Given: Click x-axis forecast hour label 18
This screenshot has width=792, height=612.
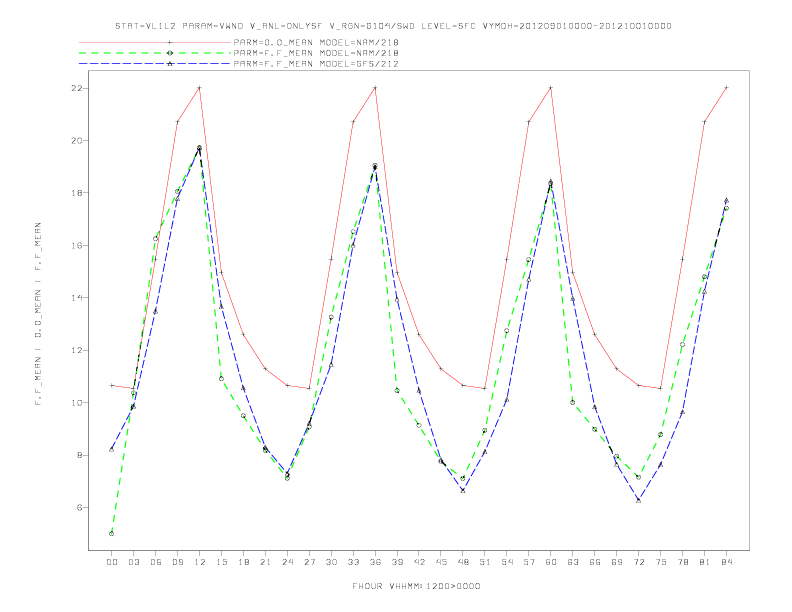Looking at the screenshot, I should [x=243, y=562].
